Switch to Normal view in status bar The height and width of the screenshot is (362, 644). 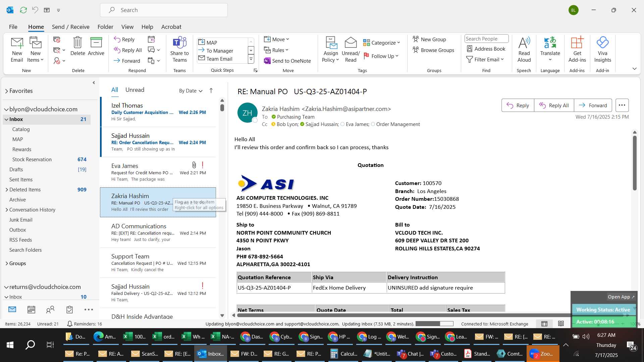coord(544,324)
